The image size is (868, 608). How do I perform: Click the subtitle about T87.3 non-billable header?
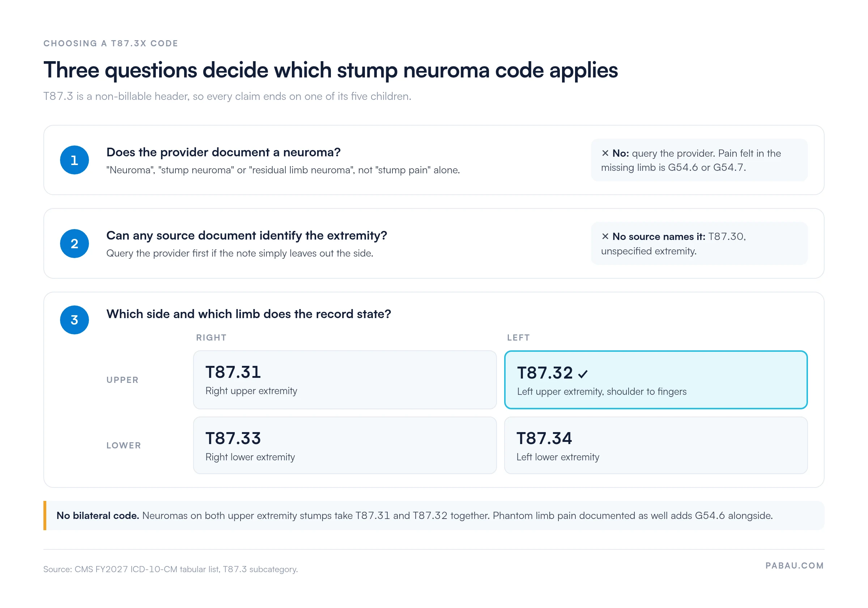pos(227,97)
